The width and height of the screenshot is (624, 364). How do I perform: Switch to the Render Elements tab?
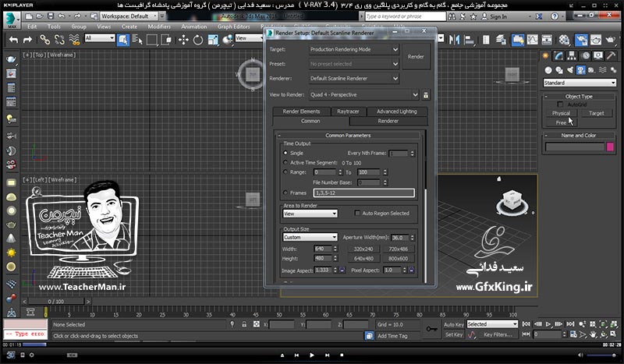tap(301, 111)
